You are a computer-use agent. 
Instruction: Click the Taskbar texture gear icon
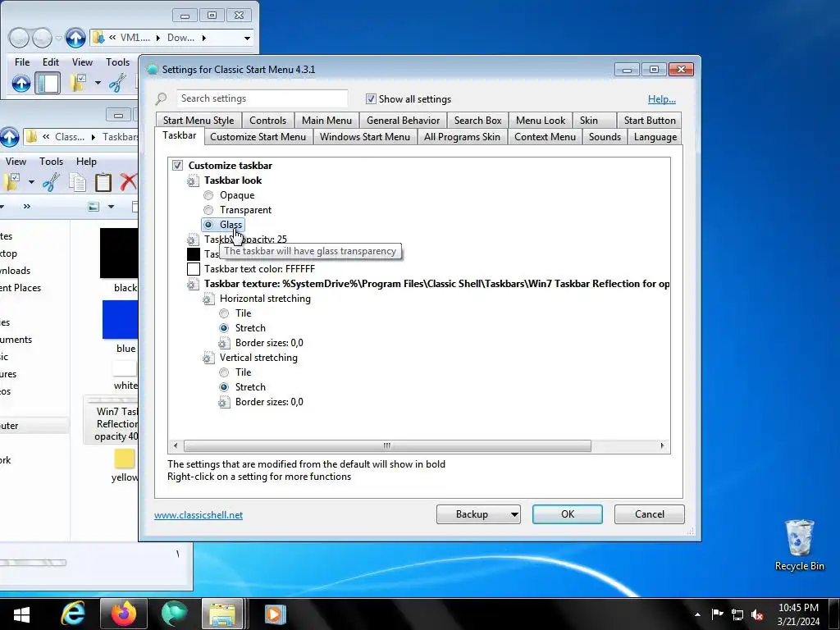[x=193, y=284]
